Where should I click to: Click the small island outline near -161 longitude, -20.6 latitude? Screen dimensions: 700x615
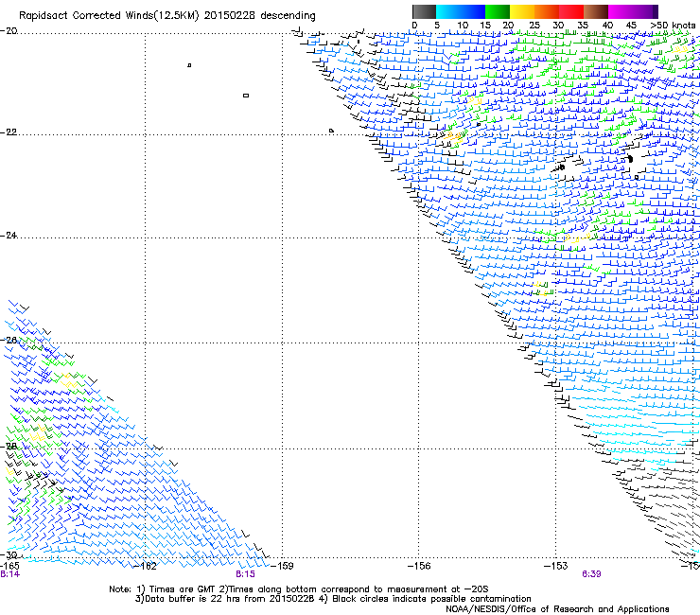189,65
